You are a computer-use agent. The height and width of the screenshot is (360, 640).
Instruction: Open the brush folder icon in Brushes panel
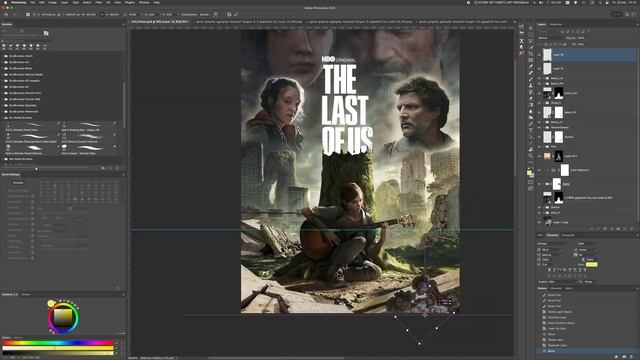point(46,33)
